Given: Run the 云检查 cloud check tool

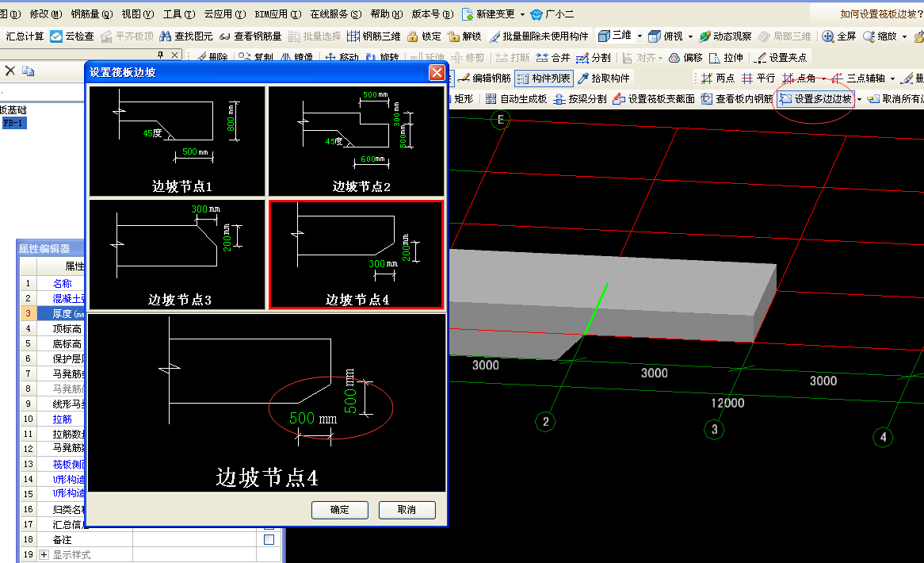Looking at the screenshot, I should 72,36.
